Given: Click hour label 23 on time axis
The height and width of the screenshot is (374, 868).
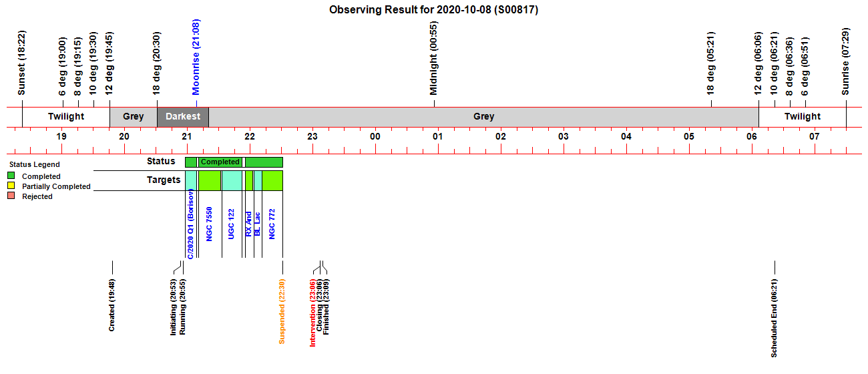Looking at the screenshot, I should 312,136.
